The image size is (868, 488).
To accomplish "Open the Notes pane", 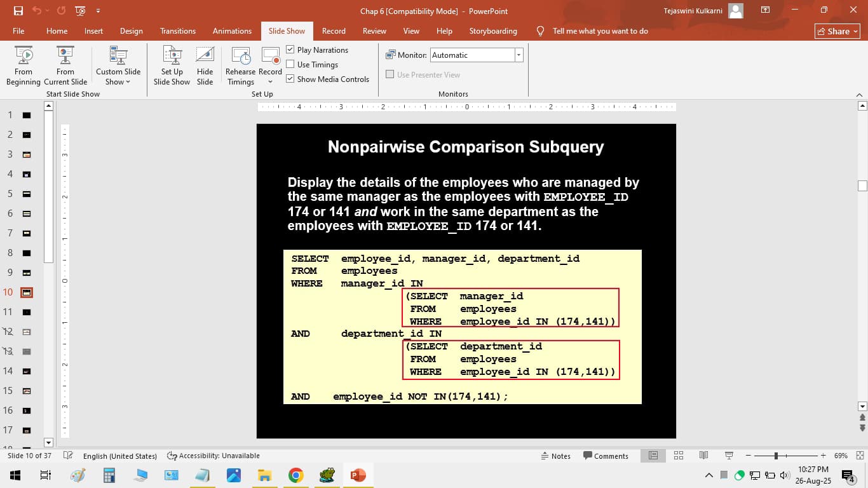I will tap(556, 456).
